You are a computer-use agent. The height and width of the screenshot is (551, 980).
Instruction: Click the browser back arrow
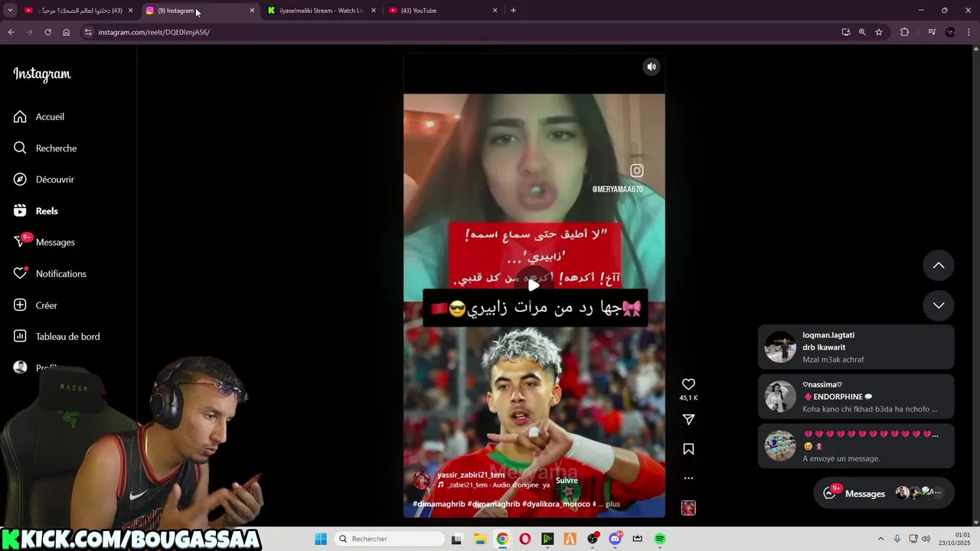pos(11,32)
